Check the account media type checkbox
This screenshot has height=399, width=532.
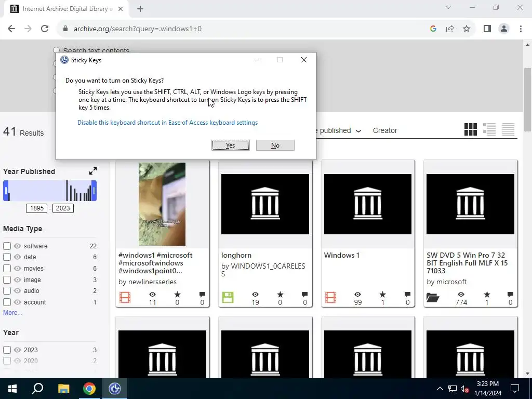click(7, 302)
